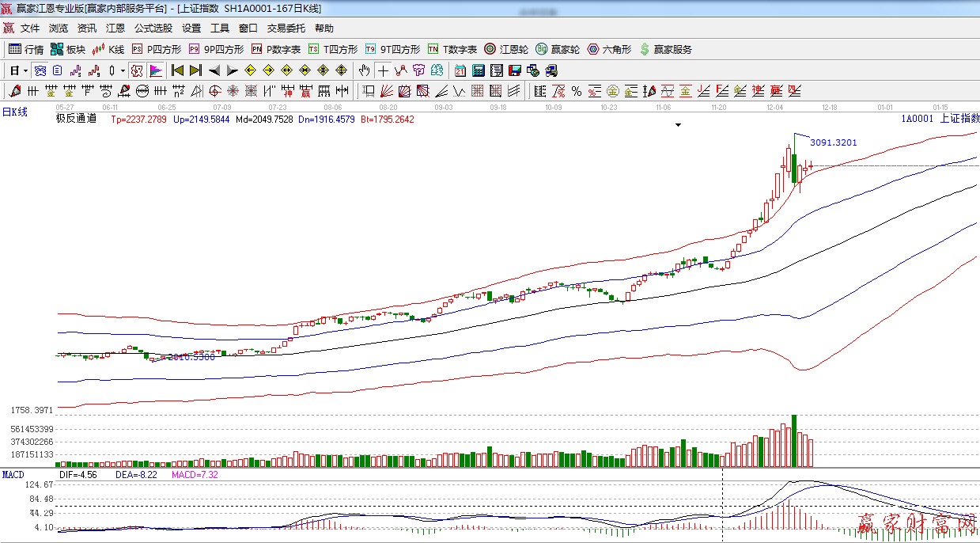Select the hand pan tool
Image resolution: width=980 pixels, height=543 pixels.
[x=364, y=70]
